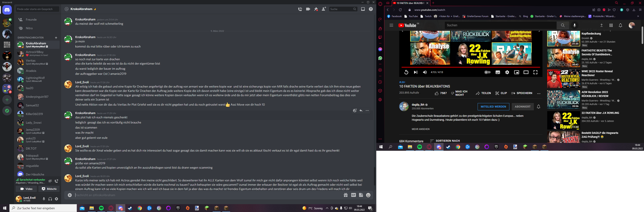Mute microphone in Discord user panel
The width and height of the screenshot is (644, 212).
coord(44,199)
